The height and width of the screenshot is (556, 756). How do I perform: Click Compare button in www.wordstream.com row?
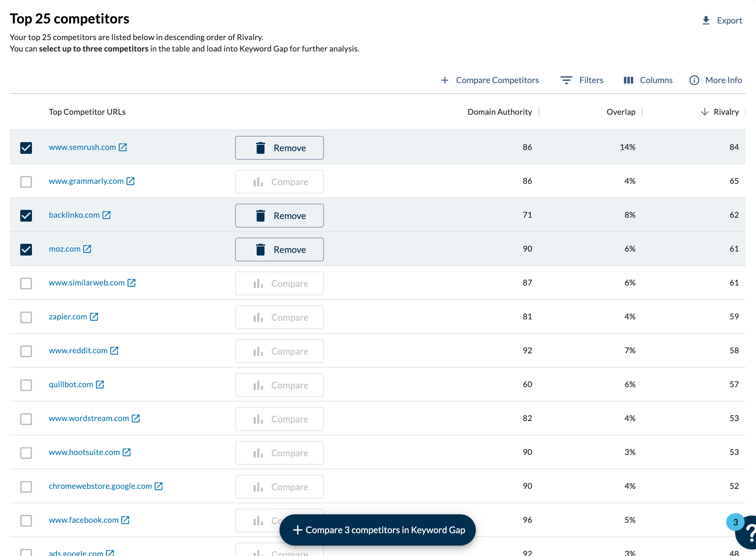click(x=279, y=419)
